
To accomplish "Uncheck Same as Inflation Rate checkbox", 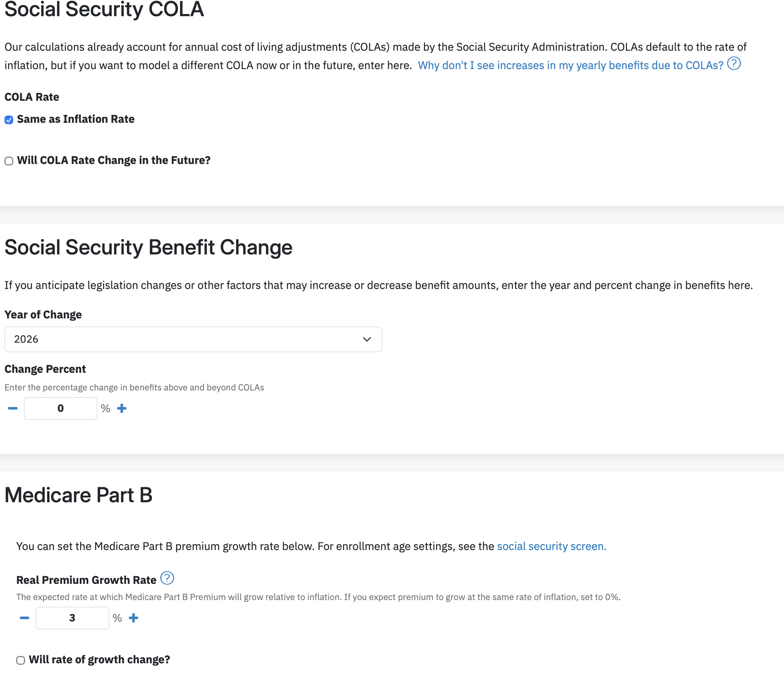I will tap(9, 120).
